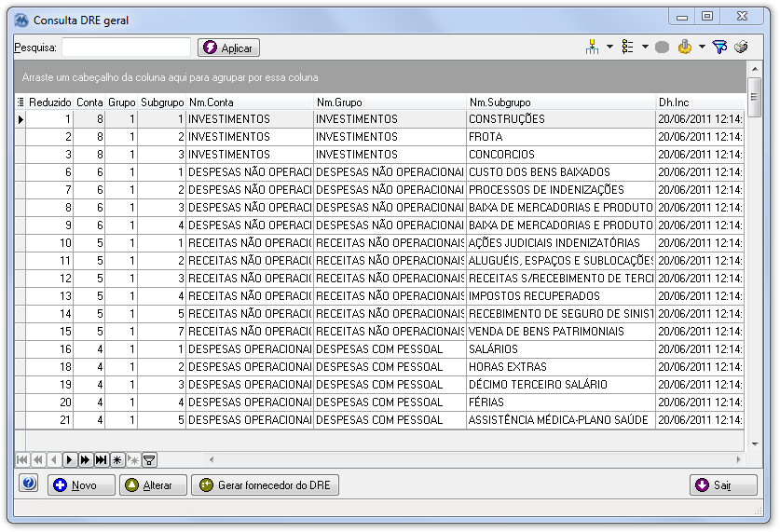Open the hierarchy tree icon in toolbar

(592, 48)
